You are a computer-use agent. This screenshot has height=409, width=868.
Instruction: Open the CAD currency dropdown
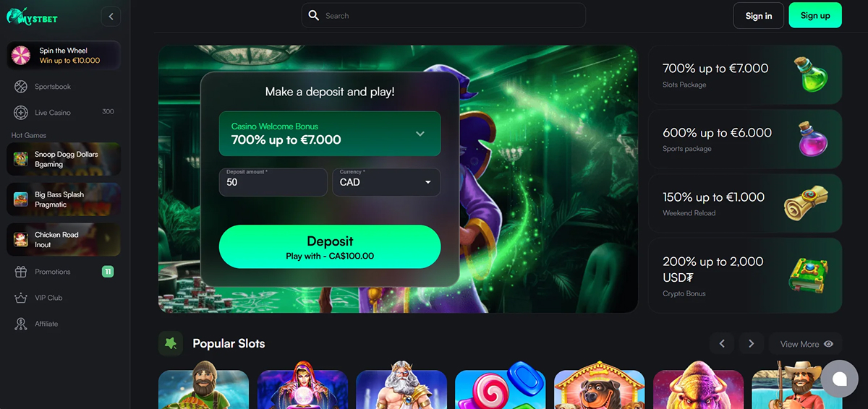[x=386, y=182]
